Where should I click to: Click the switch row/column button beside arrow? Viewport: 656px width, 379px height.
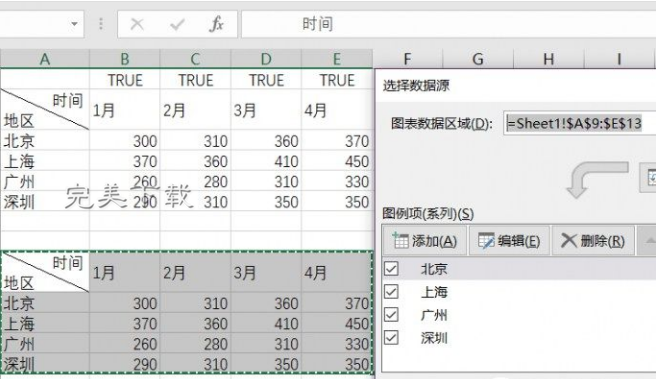[x=648, y=177]
